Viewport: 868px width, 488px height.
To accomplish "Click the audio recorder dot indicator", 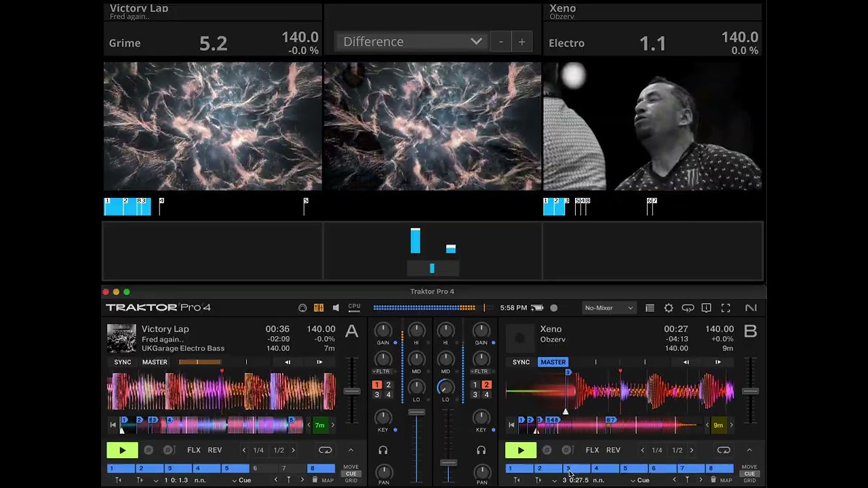I will [x=553, y=308].
